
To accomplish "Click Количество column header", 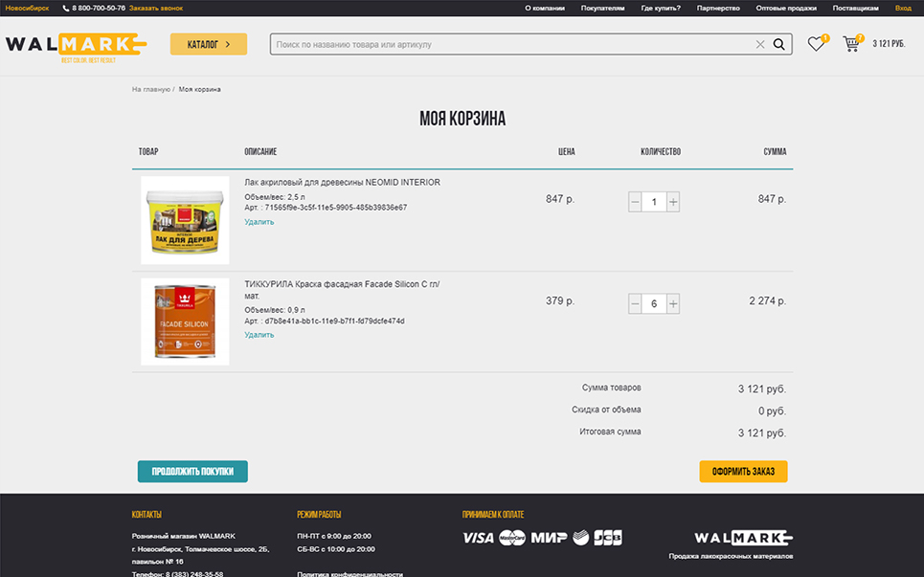I will pyautogui.click(x=661, y=152).
